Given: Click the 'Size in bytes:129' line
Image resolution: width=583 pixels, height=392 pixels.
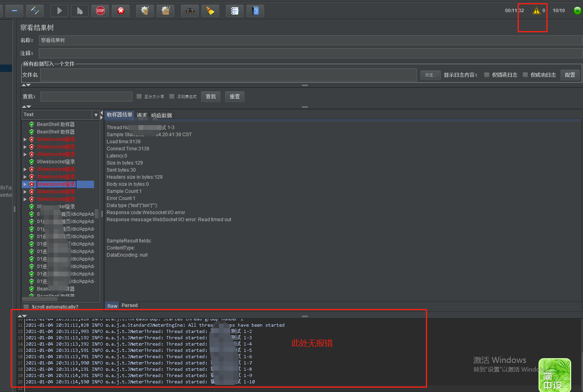Looking at the screenshot, I should (125, 163).
